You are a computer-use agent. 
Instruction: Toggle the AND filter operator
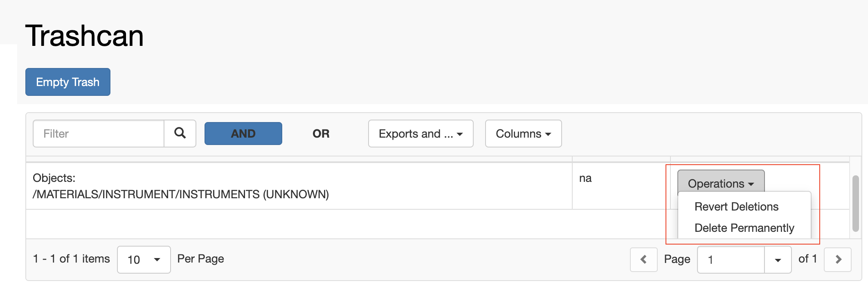point(243,134)
